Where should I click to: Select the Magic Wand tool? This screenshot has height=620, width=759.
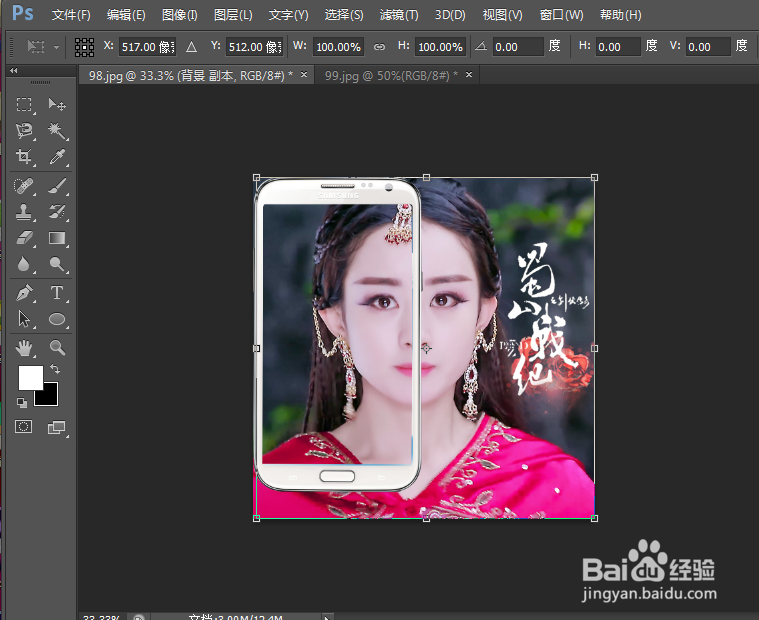tap(57, 131)
